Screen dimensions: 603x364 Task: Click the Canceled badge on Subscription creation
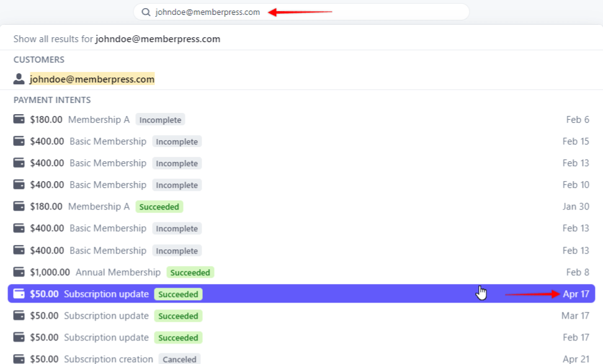179,359
